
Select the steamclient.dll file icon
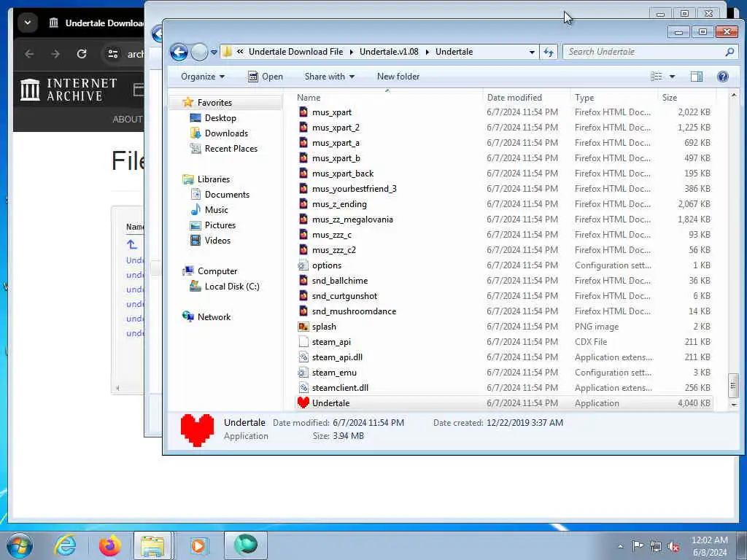[303, 388]
